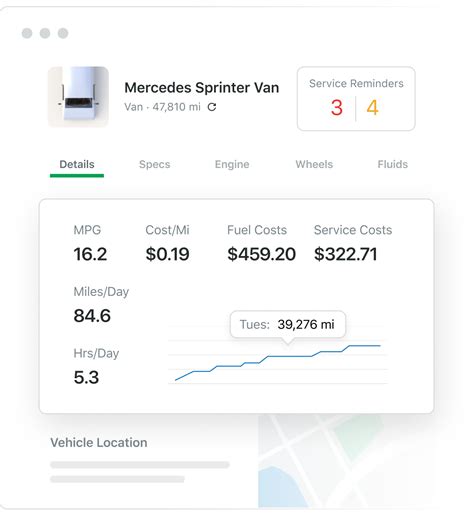
Task: Click the Service Reminders heading
Action: coord(356,83)
